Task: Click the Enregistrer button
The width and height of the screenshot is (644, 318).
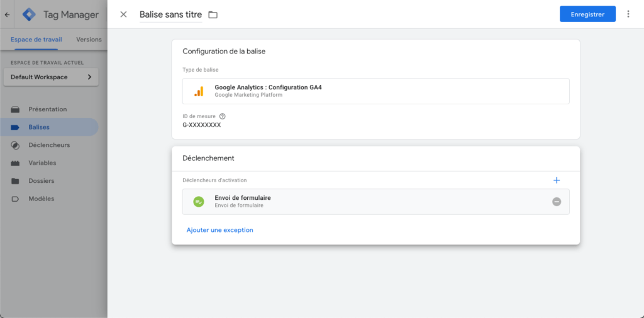Action: [587, 14]
